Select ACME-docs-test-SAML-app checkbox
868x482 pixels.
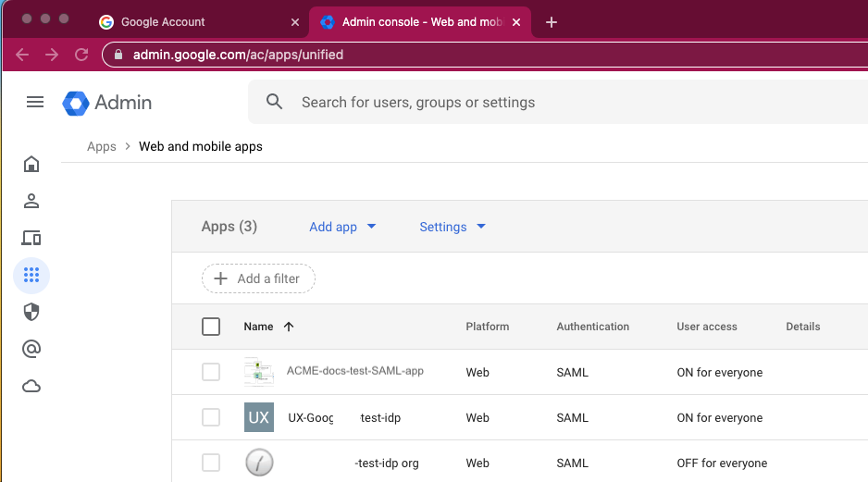pyautogui.click(x=211, y=372)
